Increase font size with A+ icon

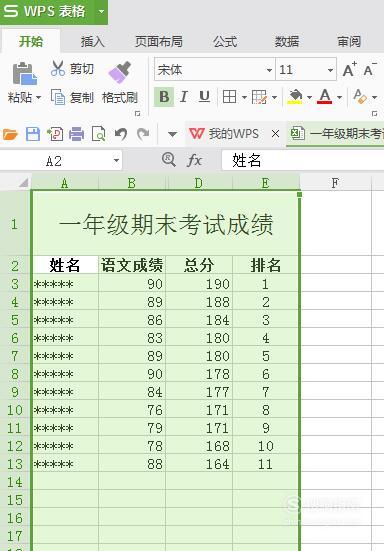pyautogui.click(x=350, y=69)
